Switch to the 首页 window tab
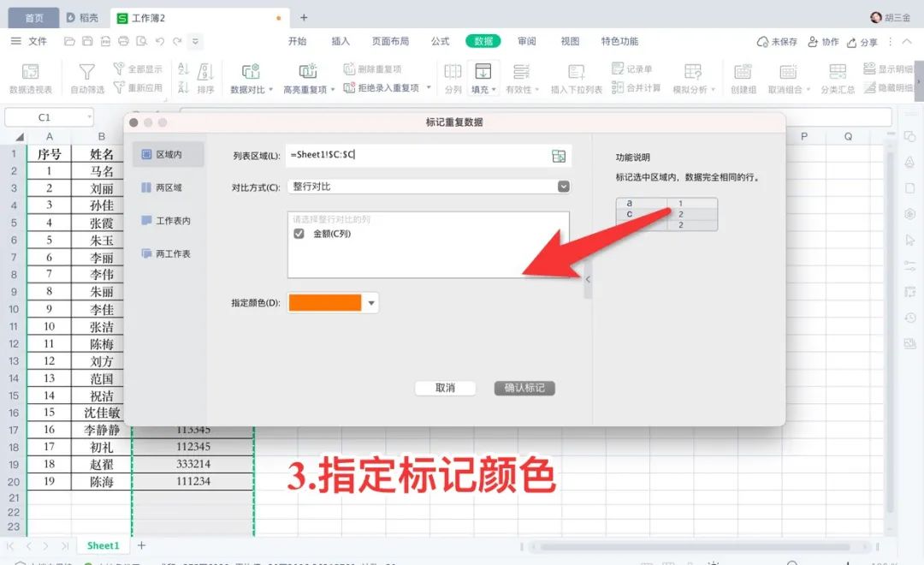 33,18
